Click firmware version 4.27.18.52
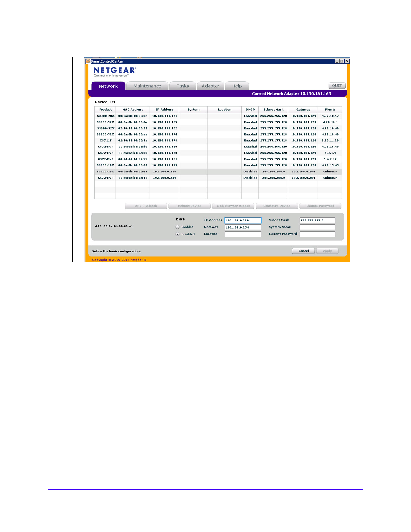 (x=330, y=116)
